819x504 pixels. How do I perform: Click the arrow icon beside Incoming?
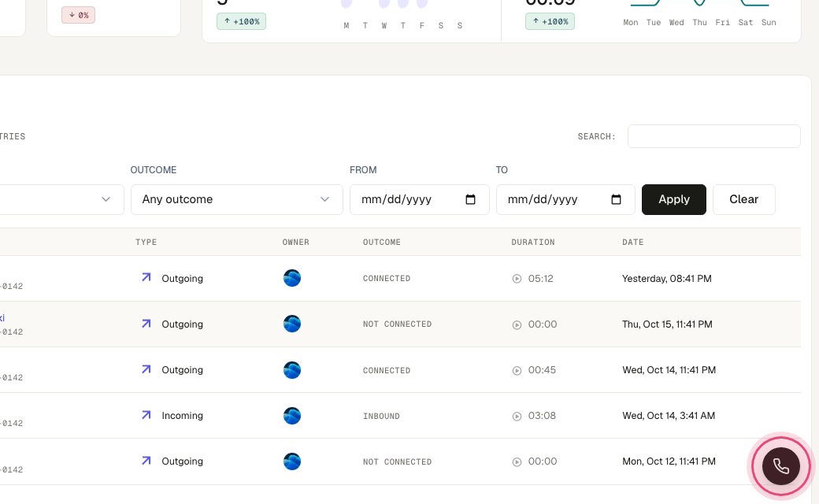(146, 415)
